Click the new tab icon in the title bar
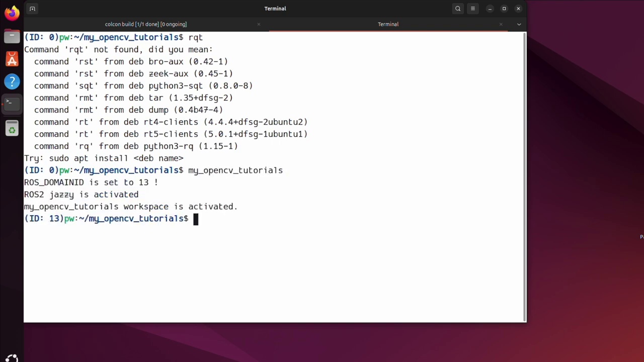 (32, 9)
